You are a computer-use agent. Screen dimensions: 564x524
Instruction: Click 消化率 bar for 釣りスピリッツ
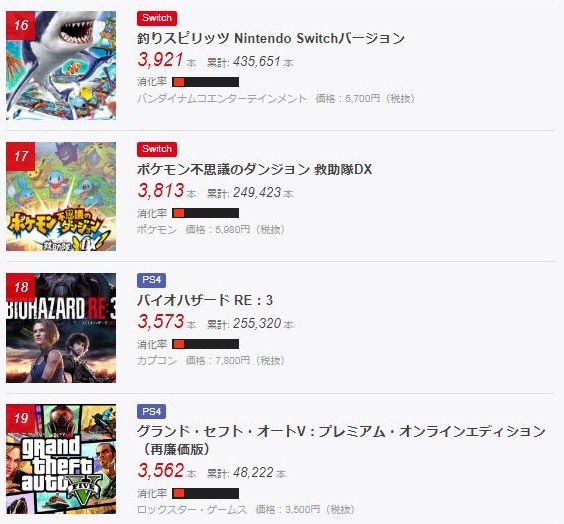205,82
